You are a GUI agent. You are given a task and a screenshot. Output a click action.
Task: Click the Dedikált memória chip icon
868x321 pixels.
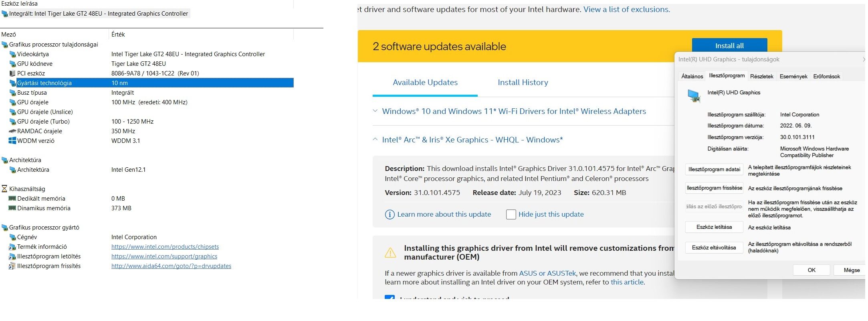click(x=12, y=199)
